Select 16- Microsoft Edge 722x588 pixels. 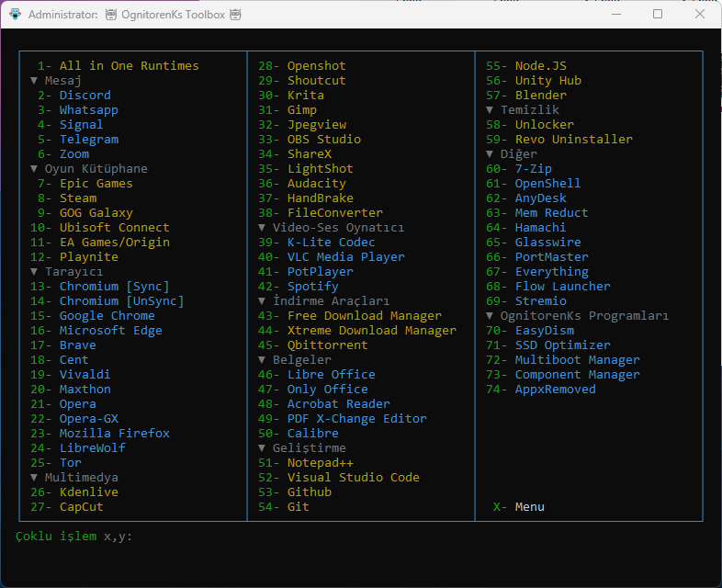click(x=96, y=331)
